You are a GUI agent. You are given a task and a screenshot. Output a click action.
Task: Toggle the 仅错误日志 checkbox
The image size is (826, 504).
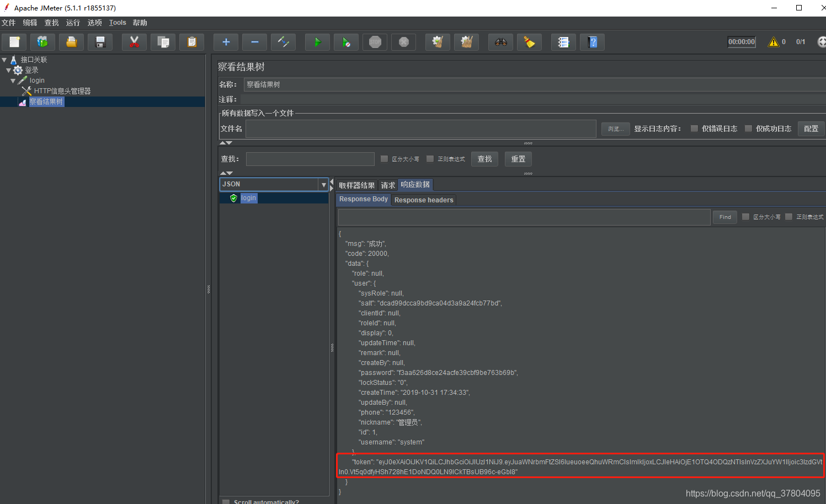click(694, 128)
